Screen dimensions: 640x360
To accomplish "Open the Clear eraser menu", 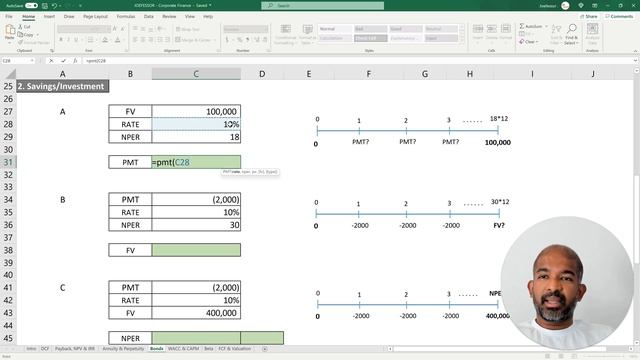I will pyautogui.click(x=529, y=42).
